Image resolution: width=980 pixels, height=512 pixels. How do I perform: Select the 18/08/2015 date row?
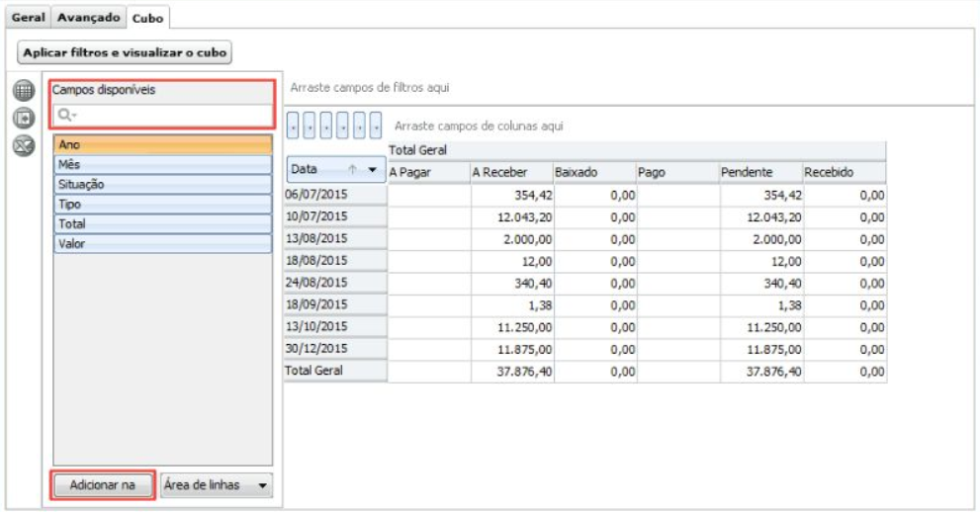pos(335,260)
